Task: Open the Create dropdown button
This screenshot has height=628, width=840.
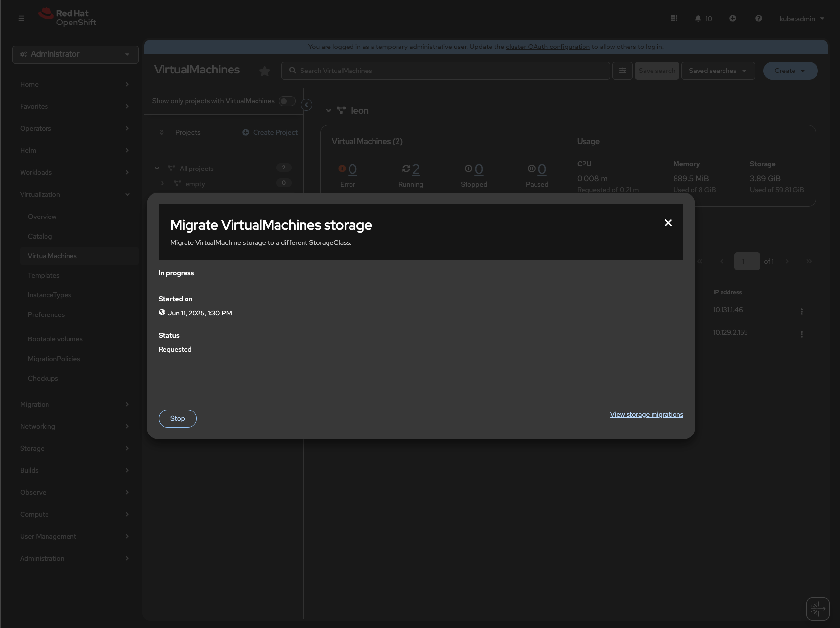Action: point(790,71)
